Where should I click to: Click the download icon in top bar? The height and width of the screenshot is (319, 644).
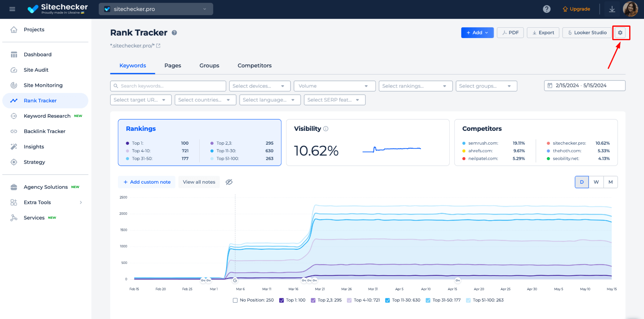(612, 9)
